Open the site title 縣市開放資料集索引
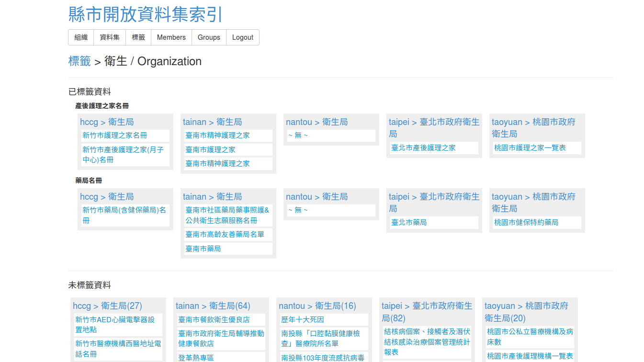The width and height of the screenshot is (644, 362). click(146, 14)
